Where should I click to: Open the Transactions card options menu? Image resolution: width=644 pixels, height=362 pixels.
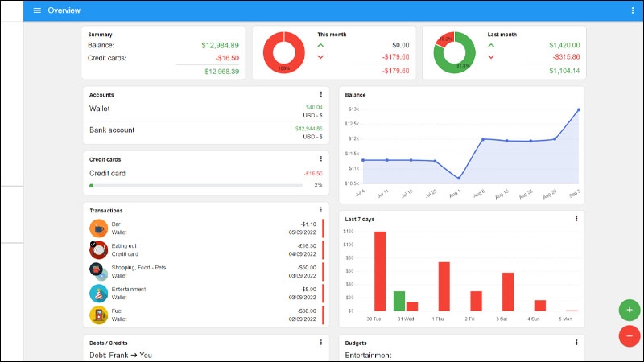click(320, 210)
